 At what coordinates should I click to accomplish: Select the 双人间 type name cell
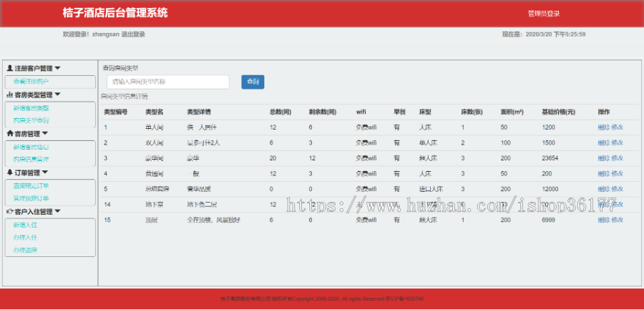coord(155,142)
